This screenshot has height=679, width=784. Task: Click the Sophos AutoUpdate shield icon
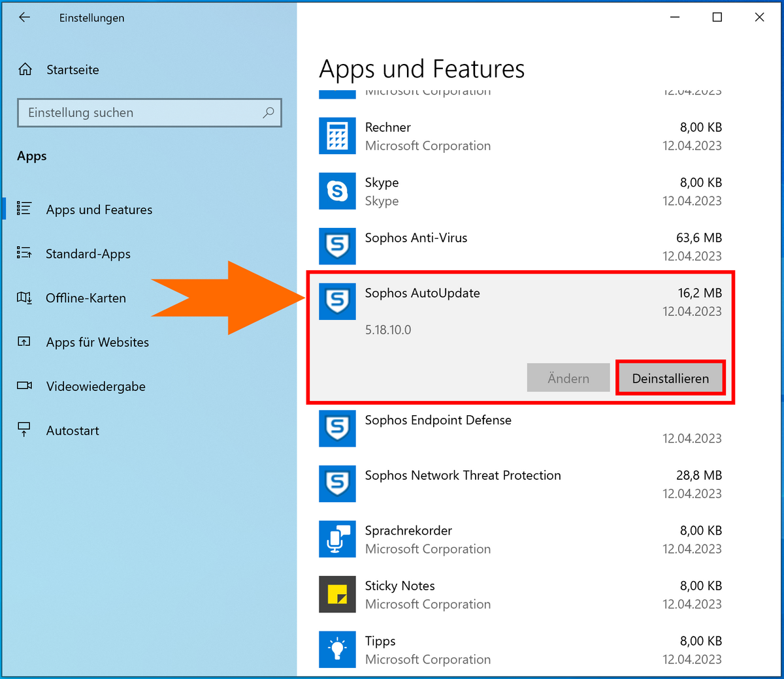(337, 302)
